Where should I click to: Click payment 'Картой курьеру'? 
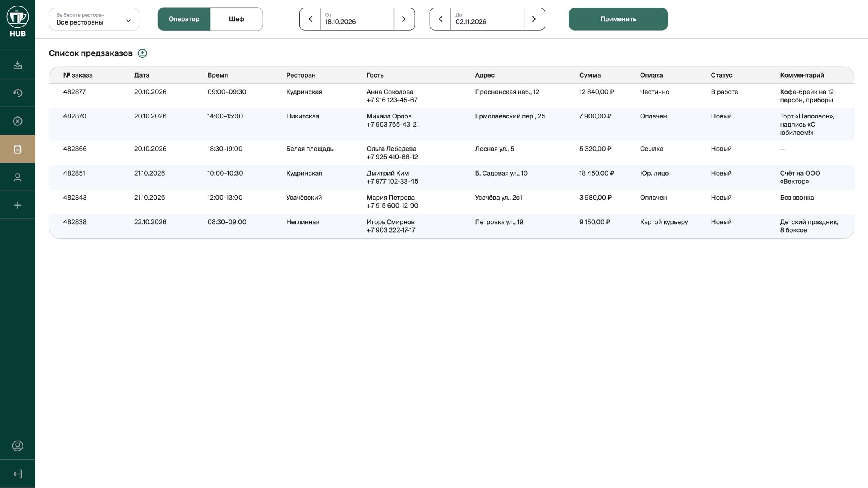pos(664,222)
